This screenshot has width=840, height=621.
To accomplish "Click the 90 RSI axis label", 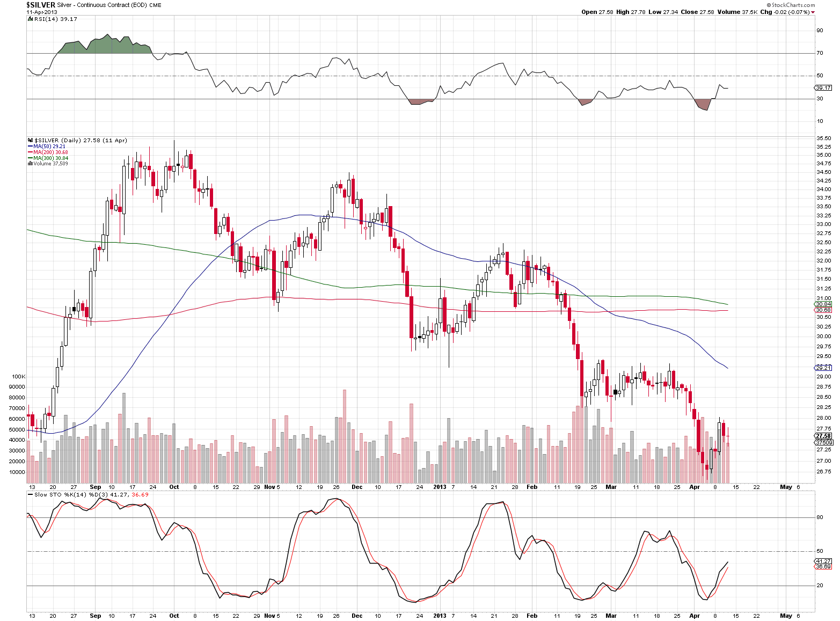I will click(x=820, y=31).
